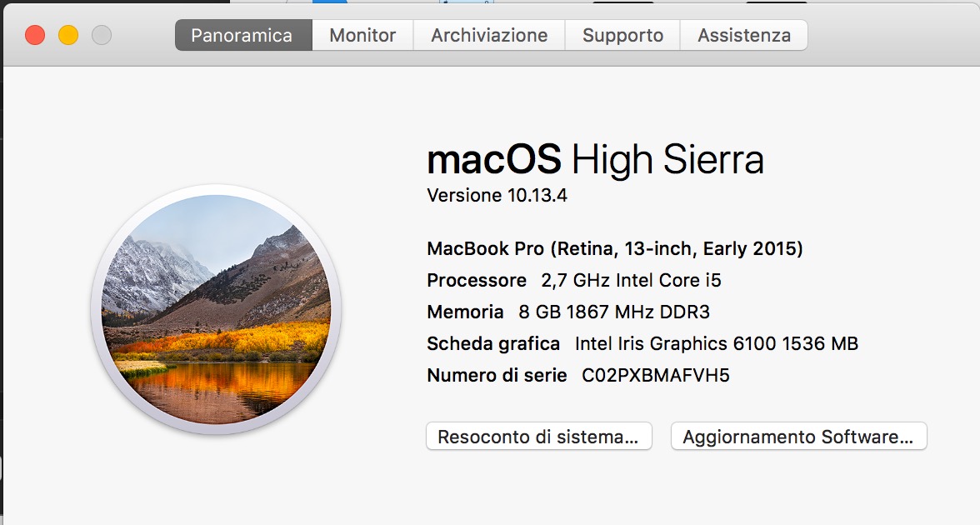Image resolution: width=980 pixels, height=525 pixels.
Task: Open the Monitor tab
Action: (x=362, y=35)
